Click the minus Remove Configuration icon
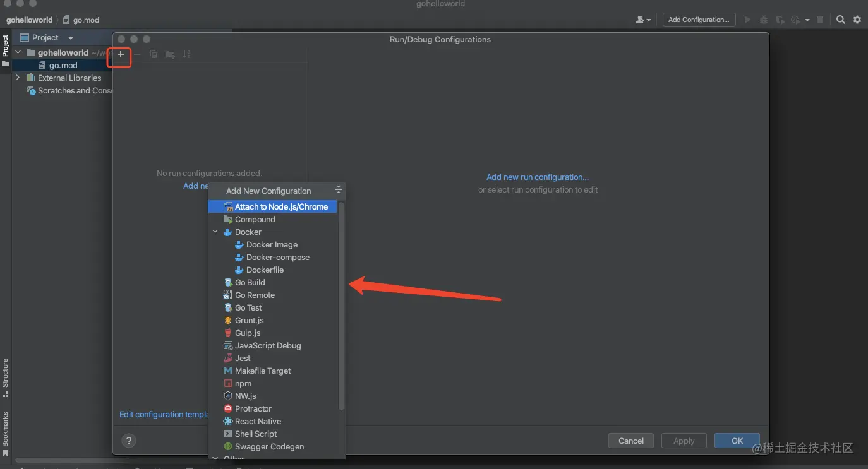 click(x=137, y=54)
